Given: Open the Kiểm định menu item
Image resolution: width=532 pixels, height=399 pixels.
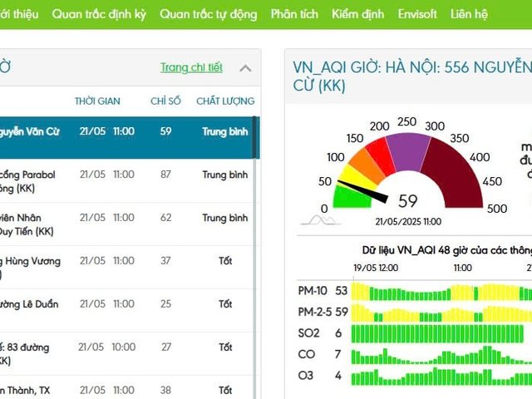Looking at the screenshot, I should 358,14.
